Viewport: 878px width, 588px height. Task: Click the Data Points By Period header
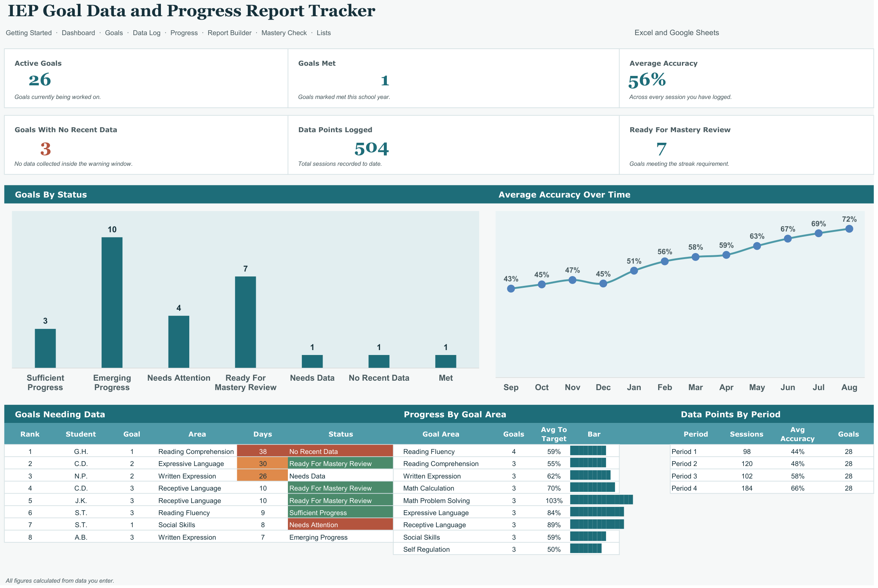click(x=730, y=414)
